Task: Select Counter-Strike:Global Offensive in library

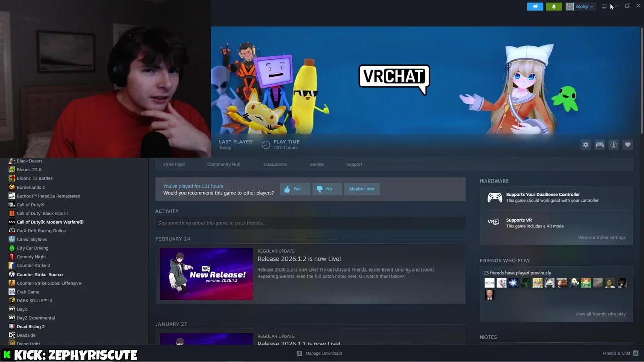Action: (49, 283)
